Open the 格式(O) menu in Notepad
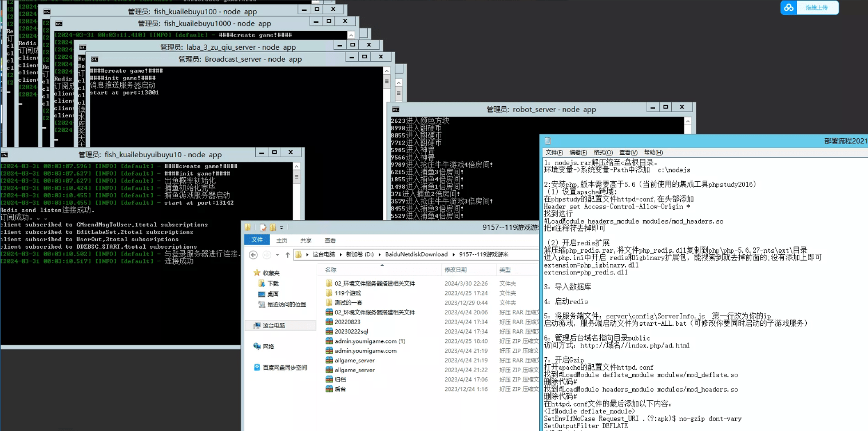Image resolution: width=868 pixels, height=431 pixels. click(603, 153)
